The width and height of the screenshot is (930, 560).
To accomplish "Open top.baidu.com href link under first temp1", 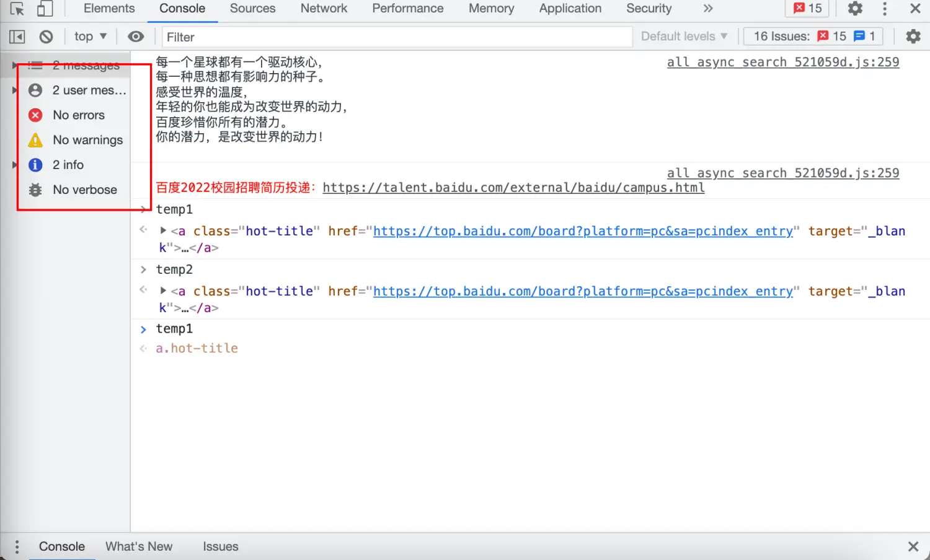I will click(583, 231).
